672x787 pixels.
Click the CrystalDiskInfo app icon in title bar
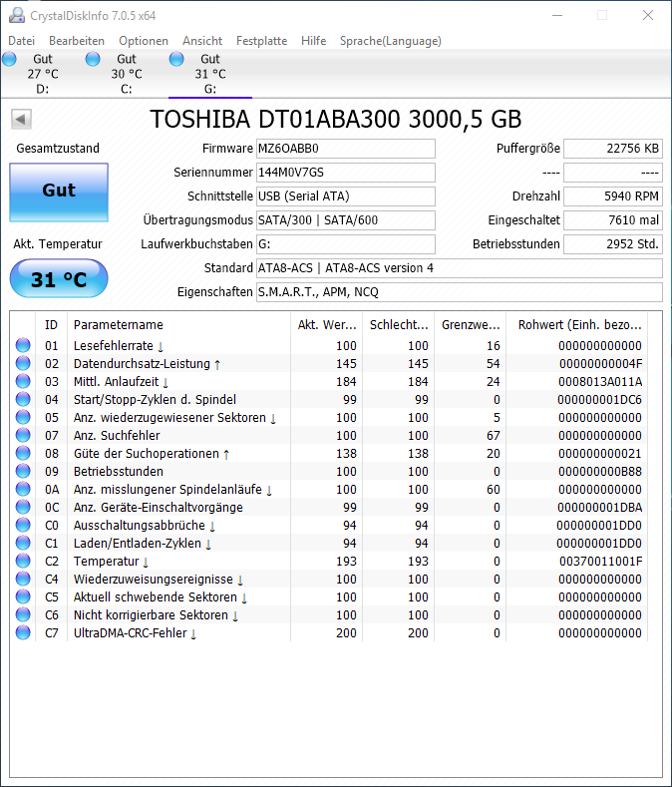17,16
